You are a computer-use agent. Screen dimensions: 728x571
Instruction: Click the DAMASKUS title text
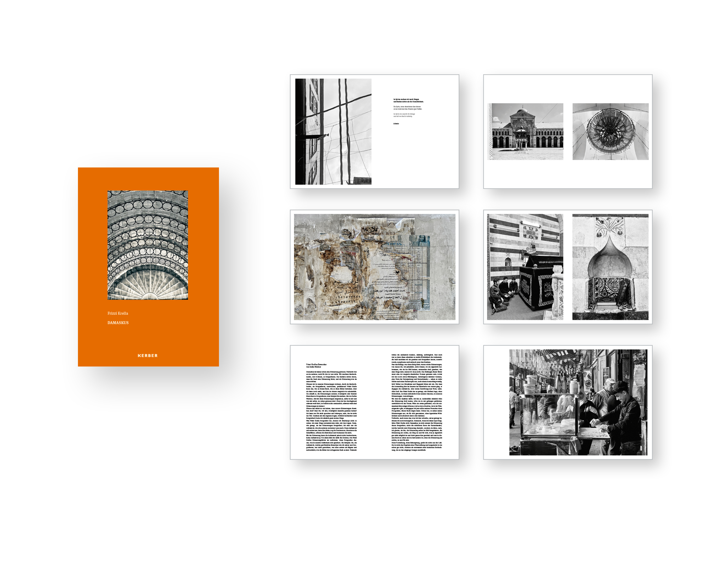pyautogui.click(x=118, y=323)
